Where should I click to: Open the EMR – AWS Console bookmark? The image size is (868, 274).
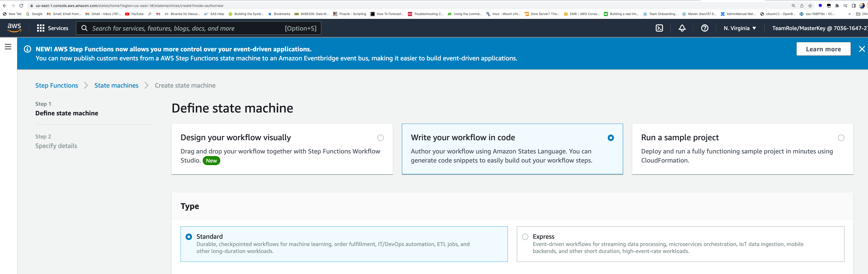pyautogui.click(x=582, y=14)
